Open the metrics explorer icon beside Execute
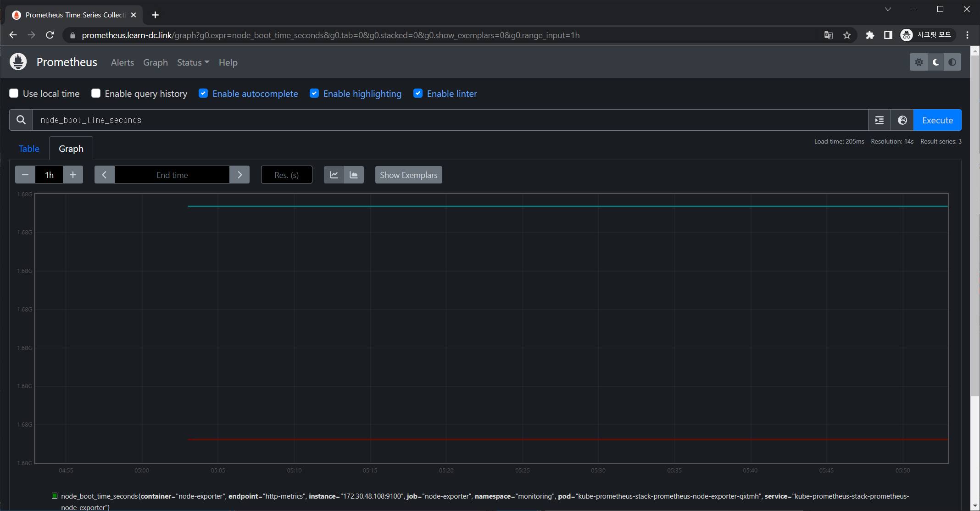The image size is (980, 511). click(x=880, y=120)
